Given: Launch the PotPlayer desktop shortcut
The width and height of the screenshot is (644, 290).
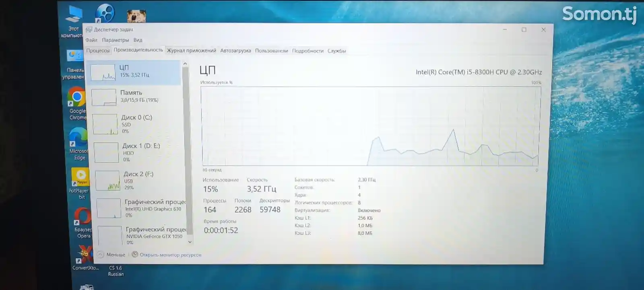Looking at the screenshot, I should (80, 183).
